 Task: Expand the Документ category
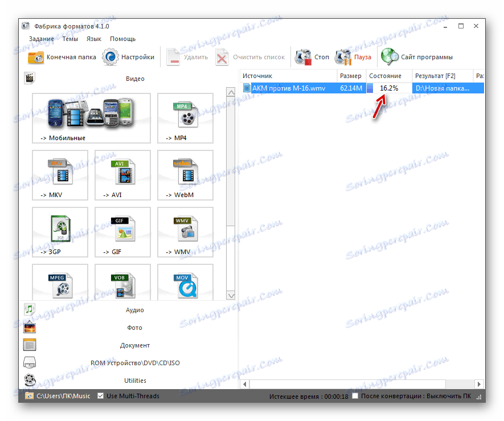(x=134, y=345)
